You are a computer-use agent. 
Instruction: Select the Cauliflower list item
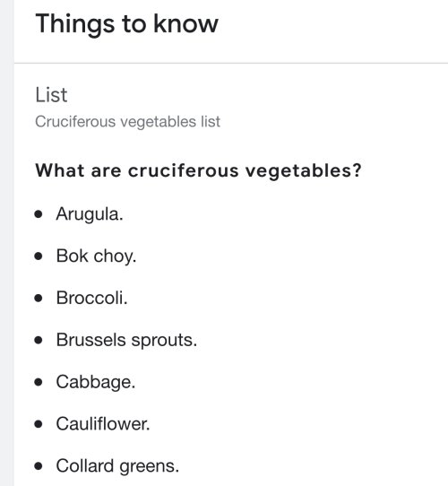click(103, 424)
